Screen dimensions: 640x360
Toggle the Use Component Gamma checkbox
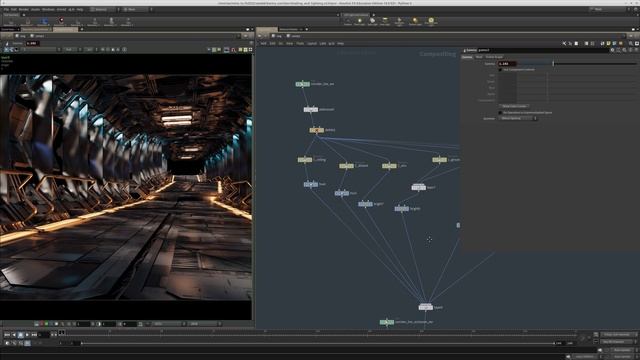[500, 70]
